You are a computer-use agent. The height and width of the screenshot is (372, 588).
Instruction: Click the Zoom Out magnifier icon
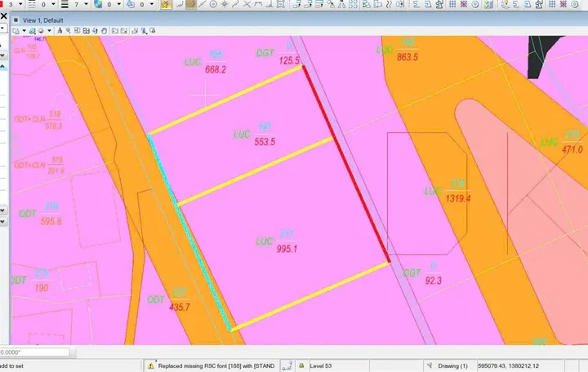click(x=69, y=31)
